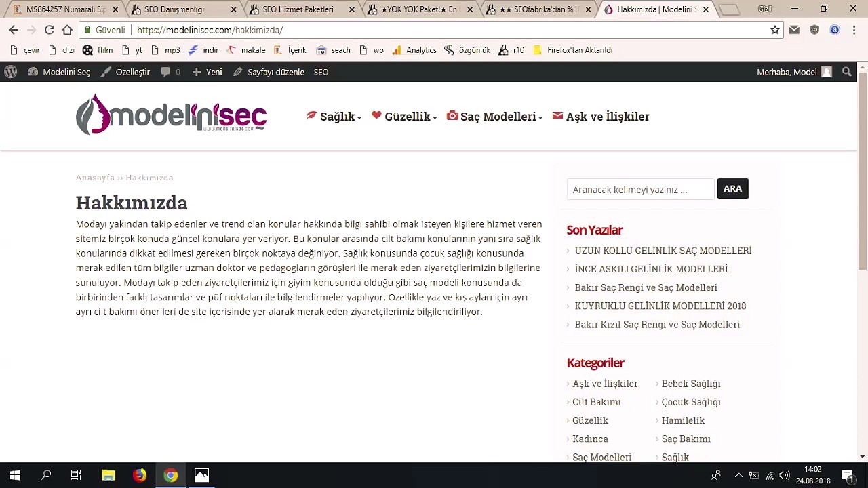
Task: Open File Explorer from taskbar
Action: pyautogui.click(x=108, y=475)
